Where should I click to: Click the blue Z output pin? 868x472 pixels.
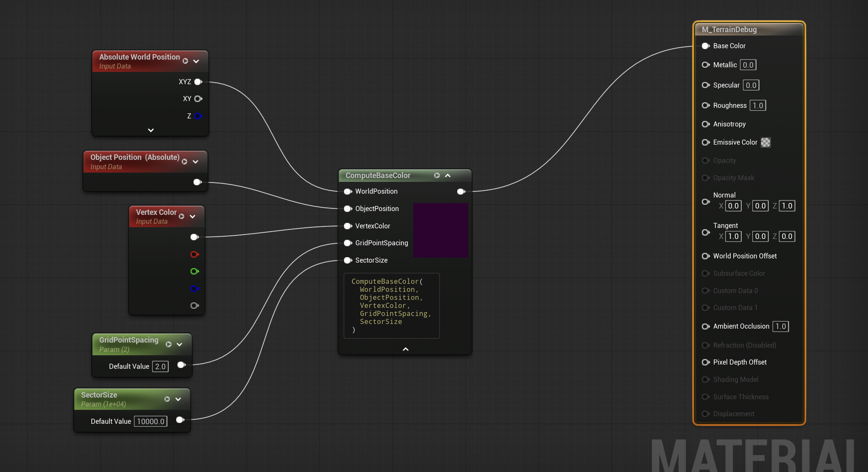pyautogui.click(x=198, y=116)
